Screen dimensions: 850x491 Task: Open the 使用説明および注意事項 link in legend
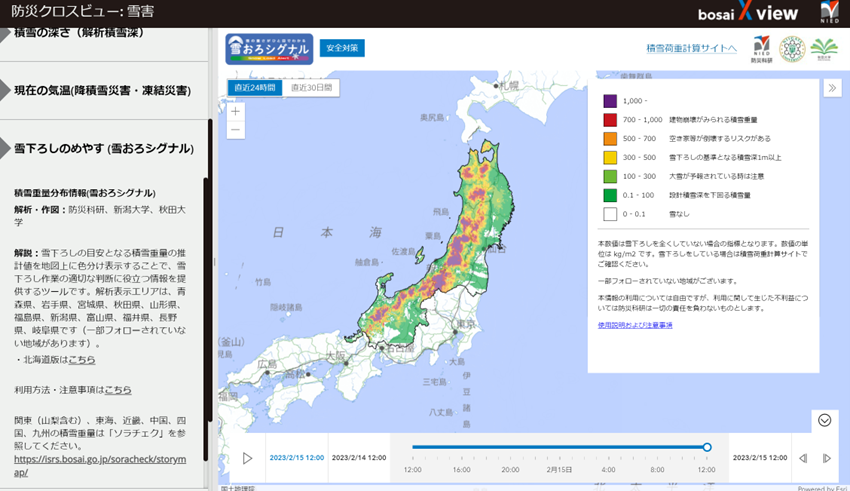click(635, 325)
